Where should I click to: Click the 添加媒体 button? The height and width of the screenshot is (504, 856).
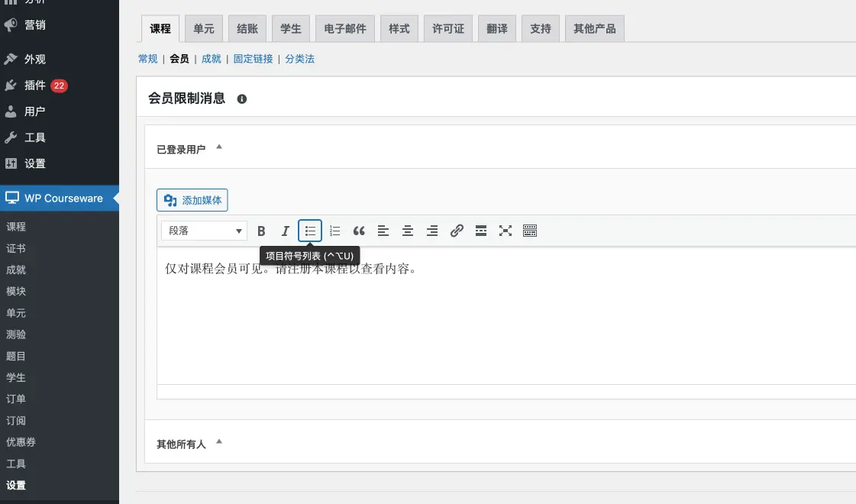click(192, 200)
